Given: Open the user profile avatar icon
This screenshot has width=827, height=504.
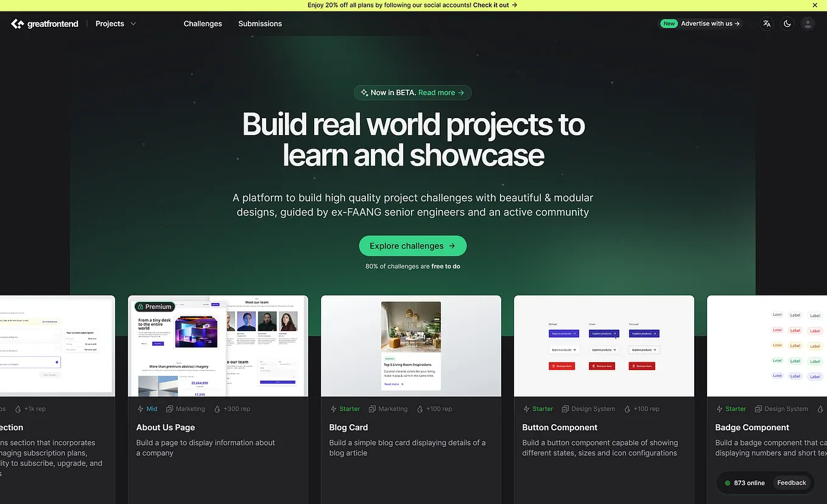Looking at the screenshot, I should [x=808, y=24].
